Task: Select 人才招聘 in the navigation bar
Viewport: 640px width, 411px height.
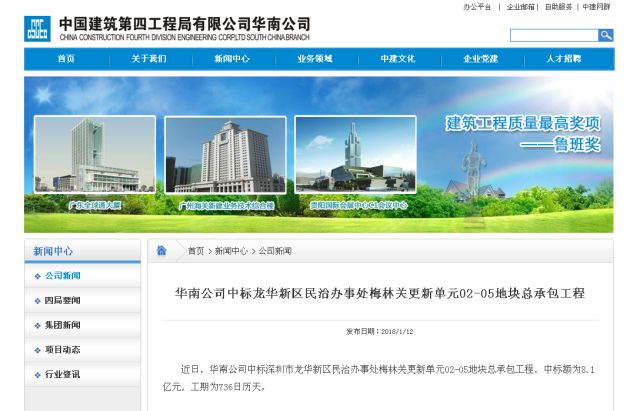Action: click(x=563, y=59)
